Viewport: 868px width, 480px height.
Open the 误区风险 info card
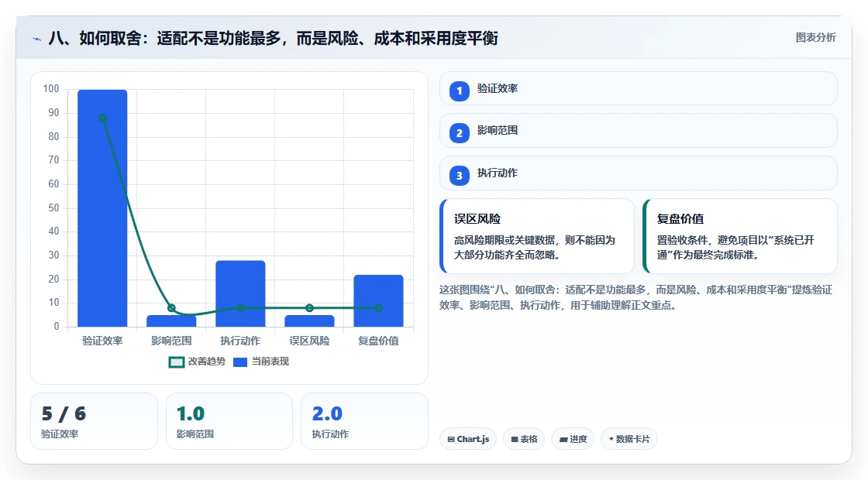pyautogui.click(x=537, y=236)
